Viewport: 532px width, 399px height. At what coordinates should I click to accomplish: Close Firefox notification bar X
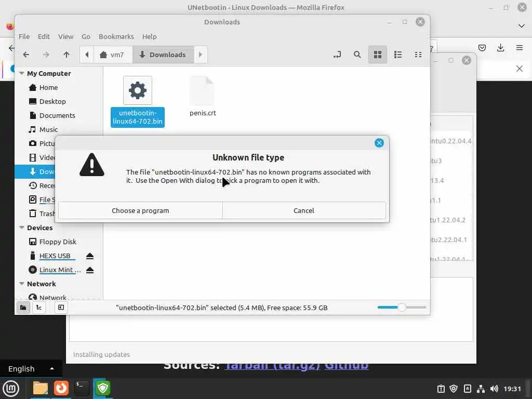point(519,69)
